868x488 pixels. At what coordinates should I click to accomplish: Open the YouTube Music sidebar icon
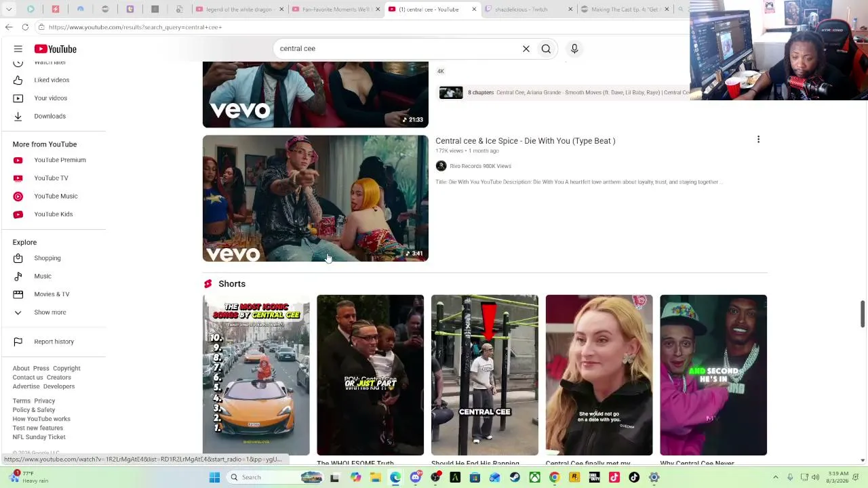[18, 196]
